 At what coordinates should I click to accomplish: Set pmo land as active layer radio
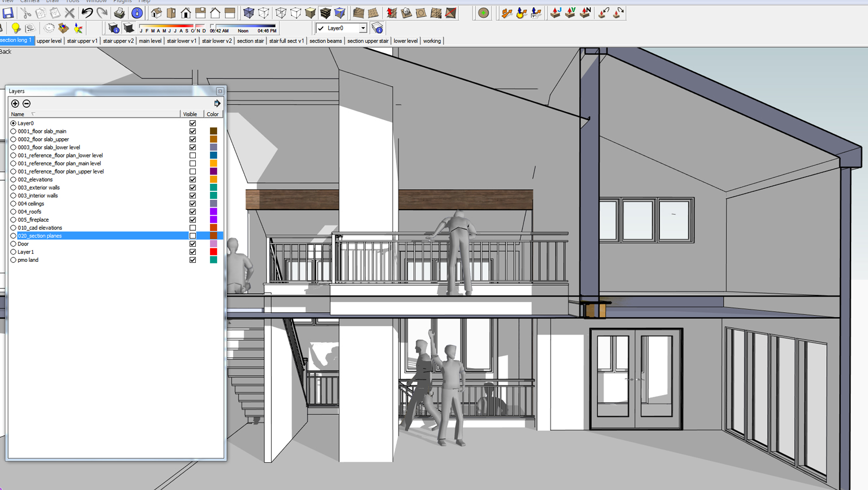14,260
